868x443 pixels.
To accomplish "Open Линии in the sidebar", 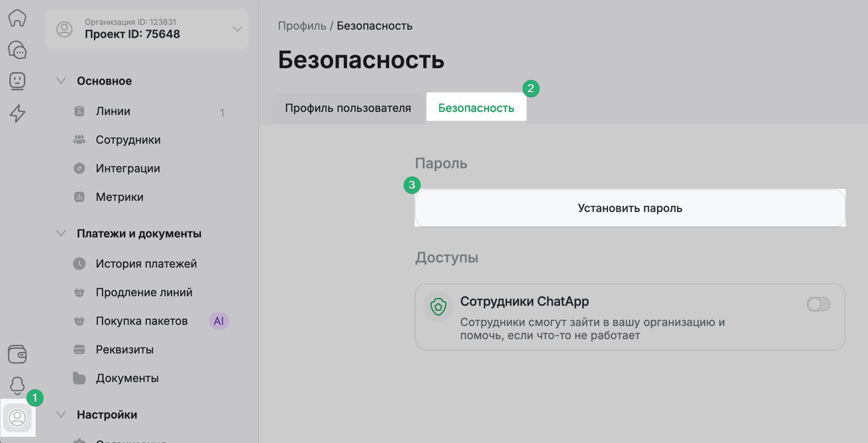I will coord(113,111).
